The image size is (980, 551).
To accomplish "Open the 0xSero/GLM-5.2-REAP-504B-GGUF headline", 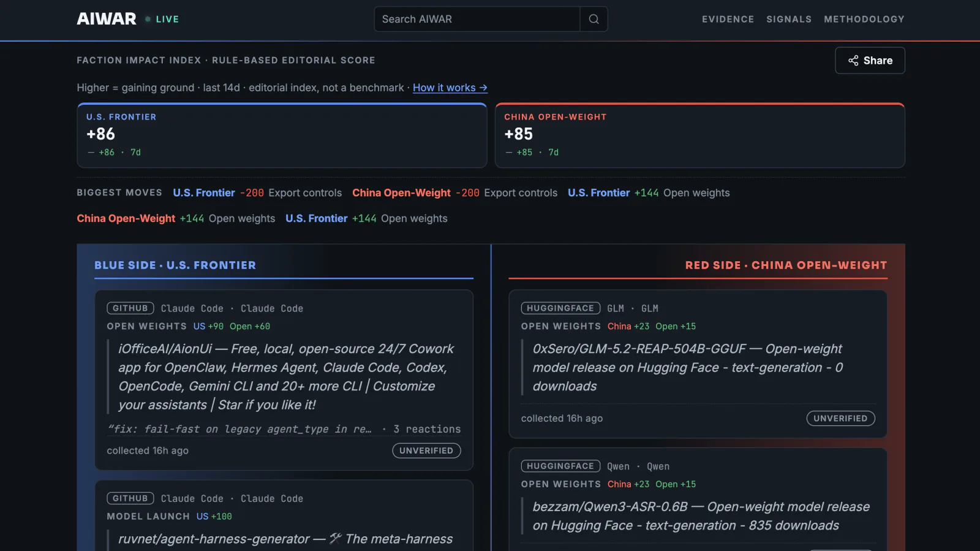I will (x=688, y=367).
